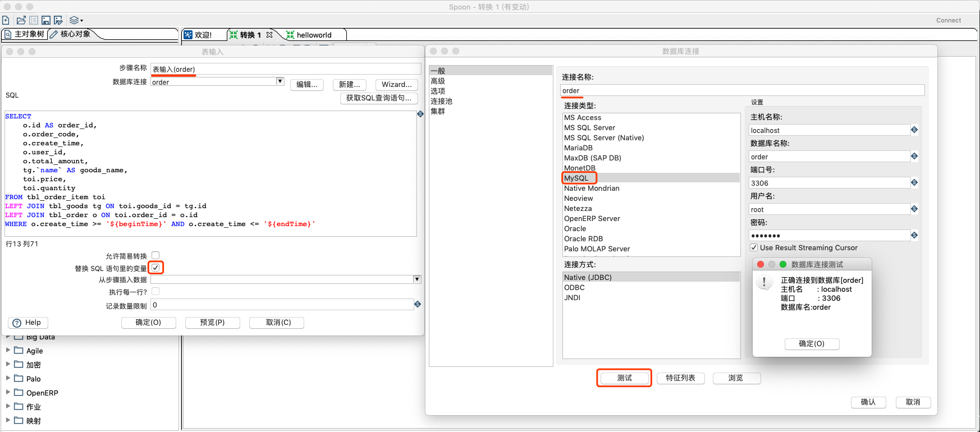Screen dimensions: 980x432
Task: Click the 浏览 button
Action: (x=736, y=378)
